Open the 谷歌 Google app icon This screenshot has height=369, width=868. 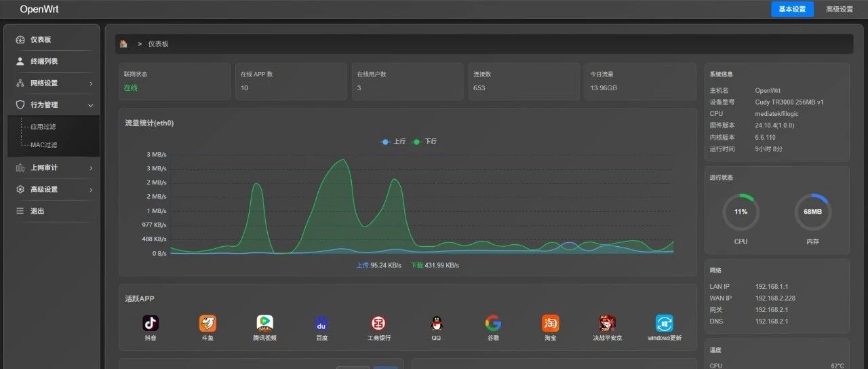click(493, 323)
